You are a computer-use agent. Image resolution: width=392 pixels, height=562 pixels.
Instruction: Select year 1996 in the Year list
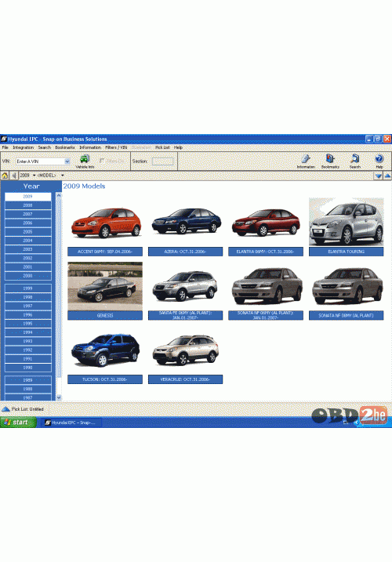(28, 314)
